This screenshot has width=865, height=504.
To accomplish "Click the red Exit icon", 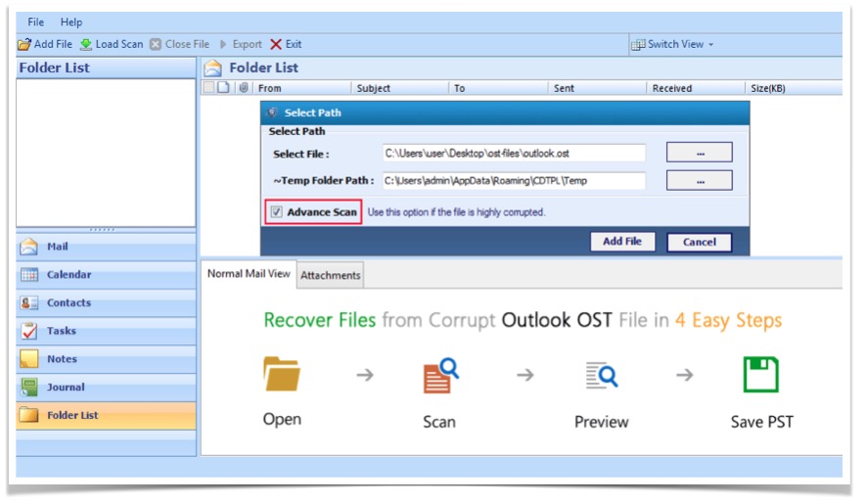I will tap(276, 44).
